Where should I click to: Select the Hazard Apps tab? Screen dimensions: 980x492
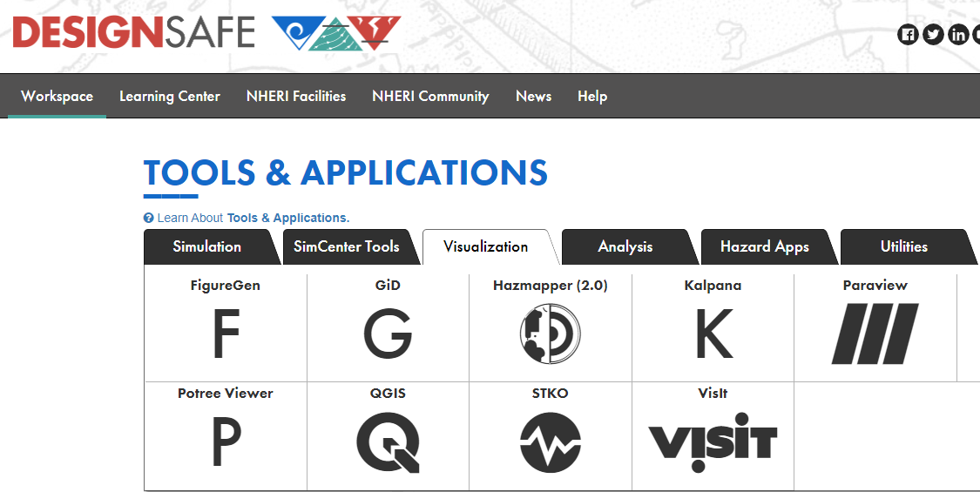[764, 247]
